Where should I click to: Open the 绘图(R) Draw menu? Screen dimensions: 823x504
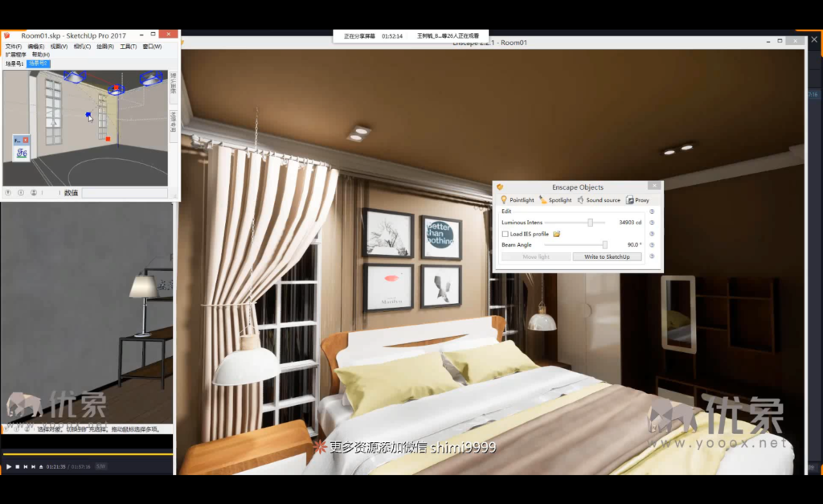click(105, 47)
